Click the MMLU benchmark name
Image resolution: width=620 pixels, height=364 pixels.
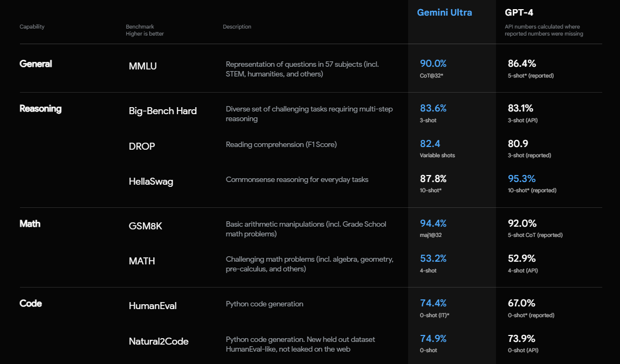click(x=143, y=66)
